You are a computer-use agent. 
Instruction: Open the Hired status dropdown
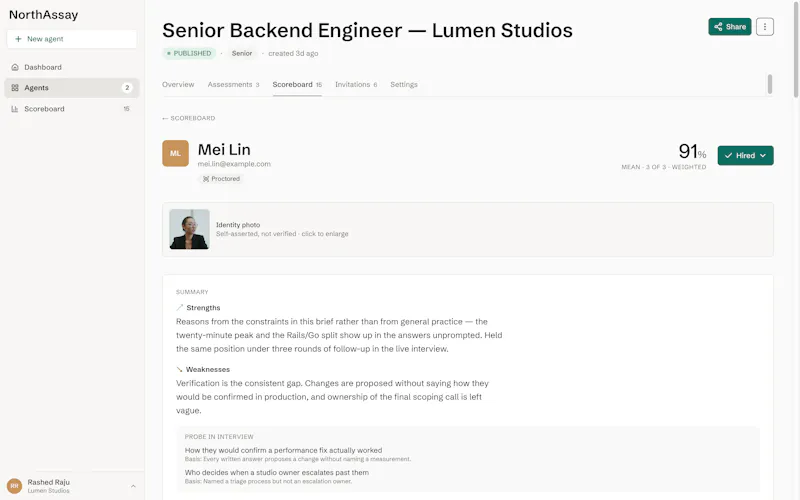pyautogui.click(x=745, y=156)
